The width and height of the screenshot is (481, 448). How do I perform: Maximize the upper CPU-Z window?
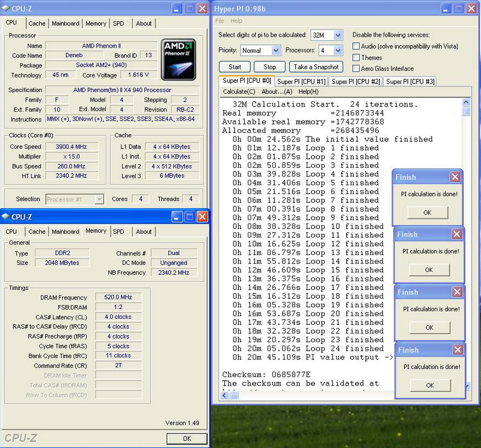coord(189,9)
